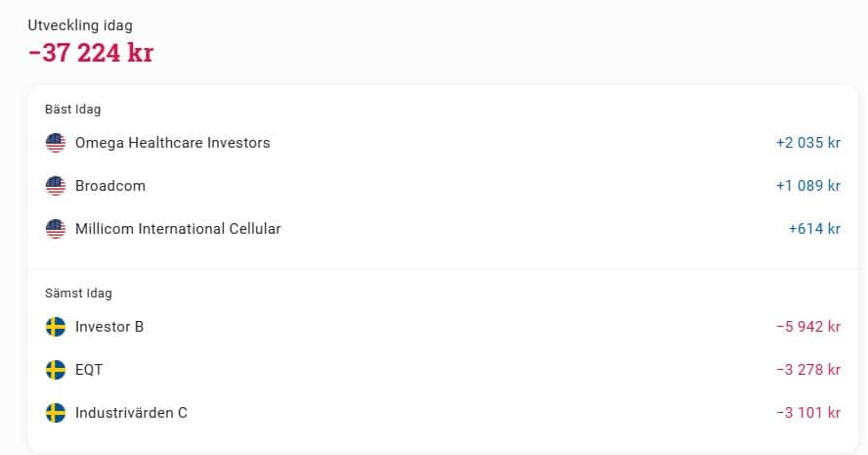Click the US flag next to Broadcom
868x455 pixels.
[56, 186]
